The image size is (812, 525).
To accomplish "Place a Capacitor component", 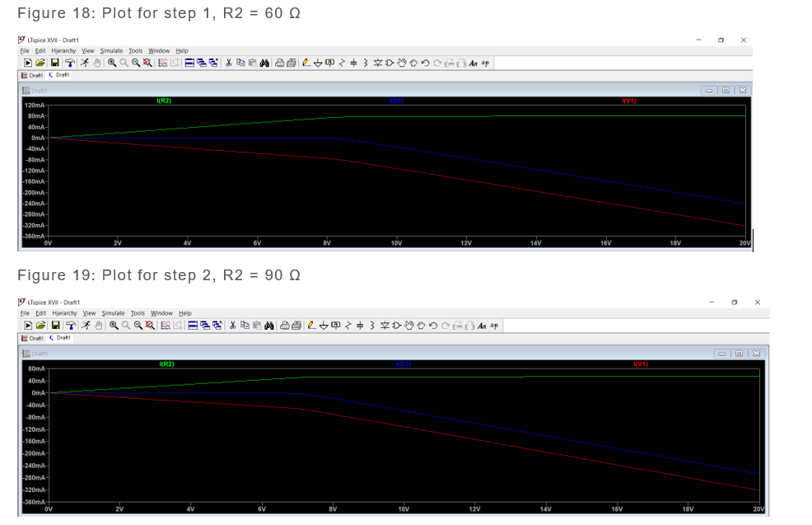I will coord(353,62).
